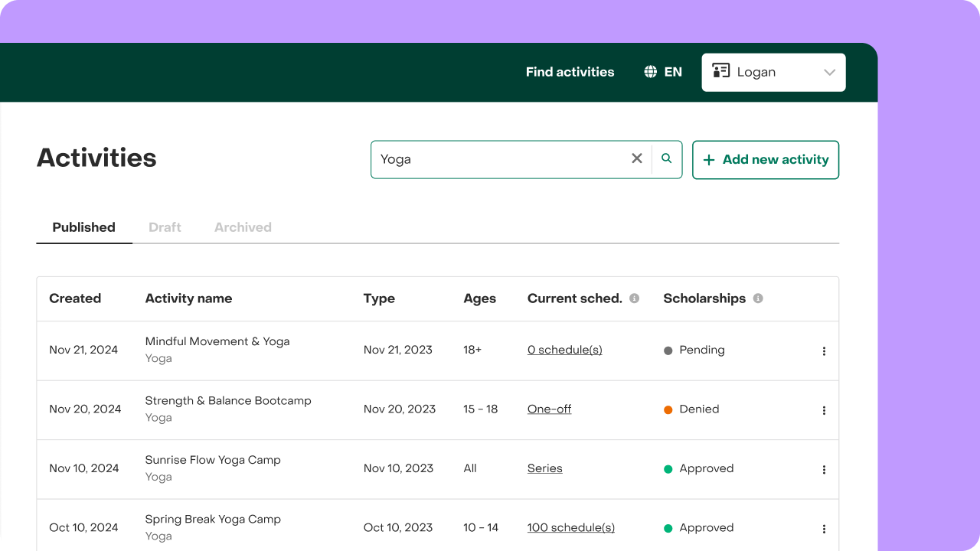
Task: Click Add new activity button
Action: (x=766, y=160)
